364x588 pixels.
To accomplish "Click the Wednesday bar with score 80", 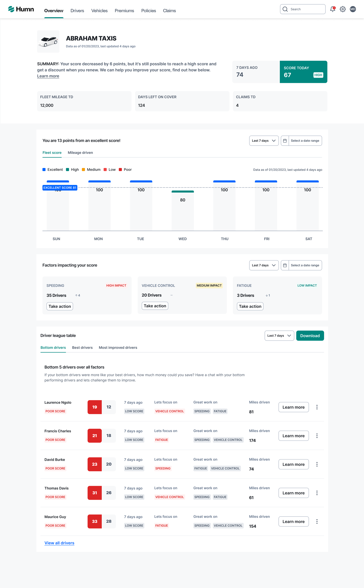I will point(182,210).
